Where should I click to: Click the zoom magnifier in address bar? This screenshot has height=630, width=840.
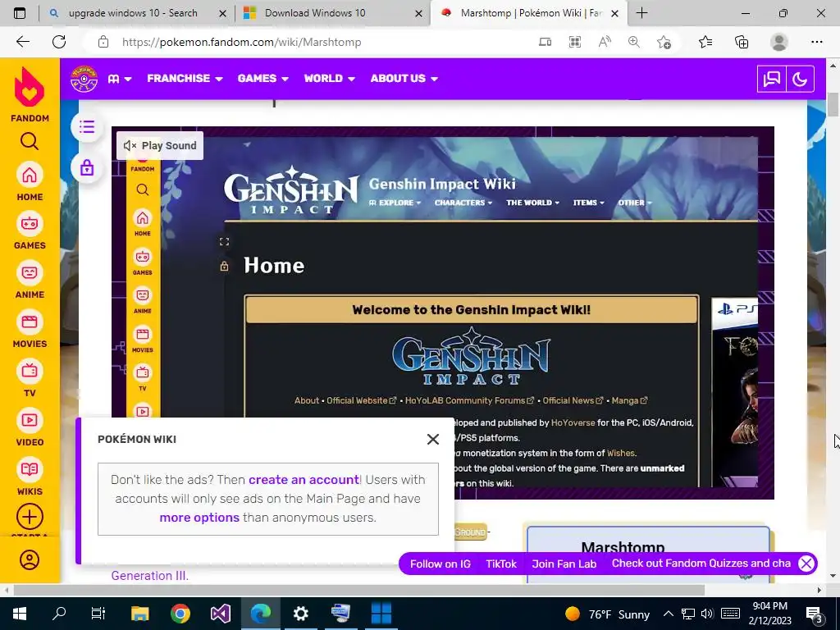(634, 42)
